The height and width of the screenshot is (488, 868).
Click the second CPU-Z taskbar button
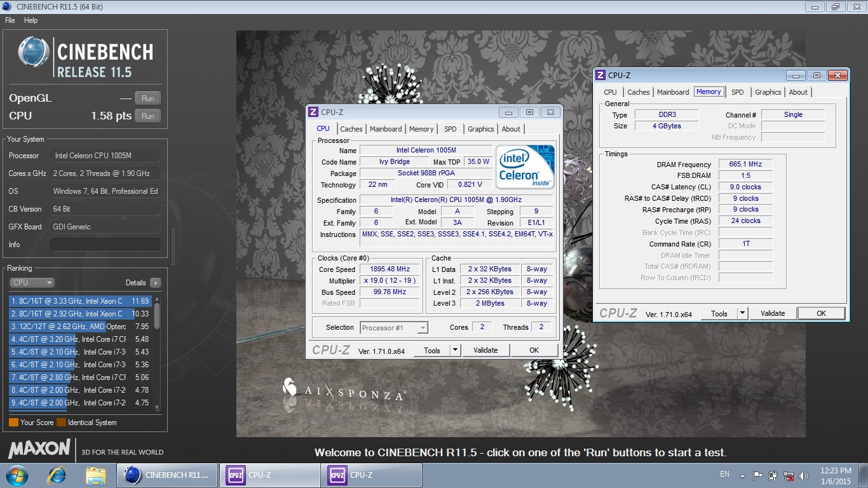(x=371, y=475)
